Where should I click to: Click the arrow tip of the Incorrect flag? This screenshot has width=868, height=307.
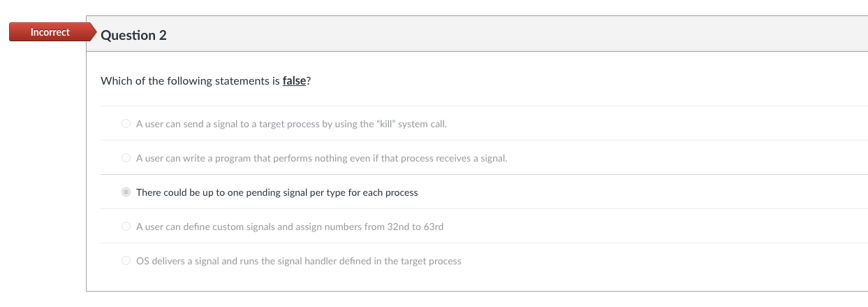[93, 32]
